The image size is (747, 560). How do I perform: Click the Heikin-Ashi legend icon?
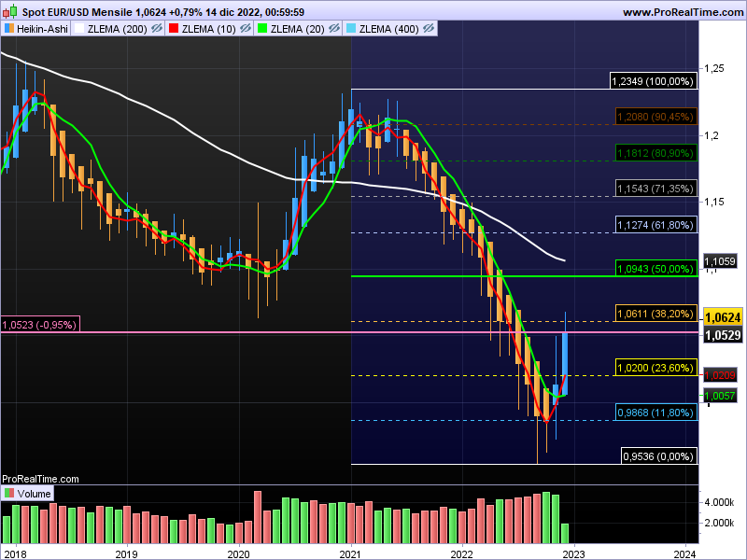pos(9,29)
